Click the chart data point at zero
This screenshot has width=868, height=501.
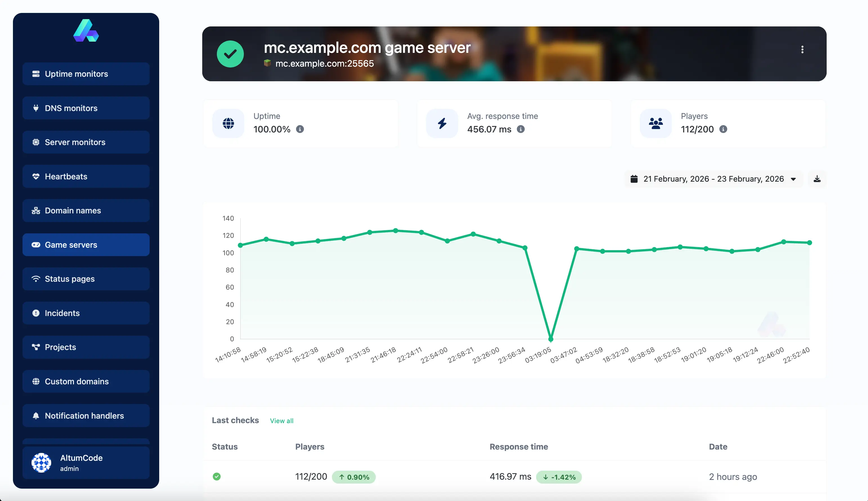point(550,339)
